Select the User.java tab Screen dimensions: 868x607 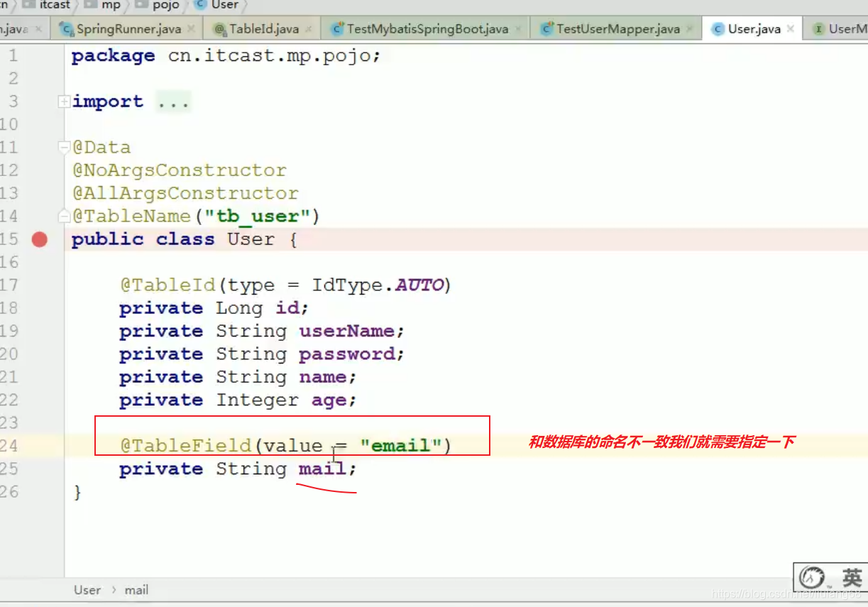pyautogui.click(x=754, y=29)
